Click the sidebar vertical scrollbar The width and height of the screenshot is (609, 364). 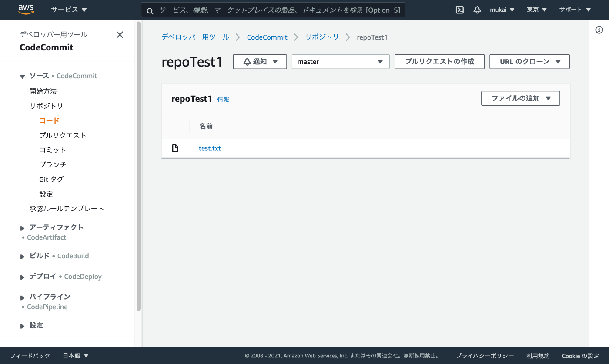tap(138, 166)
